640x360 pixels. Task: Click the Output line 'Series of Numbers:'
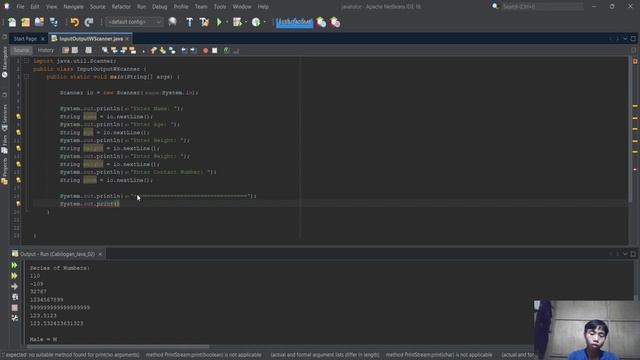pyautogui.click(x=60, y=268)
